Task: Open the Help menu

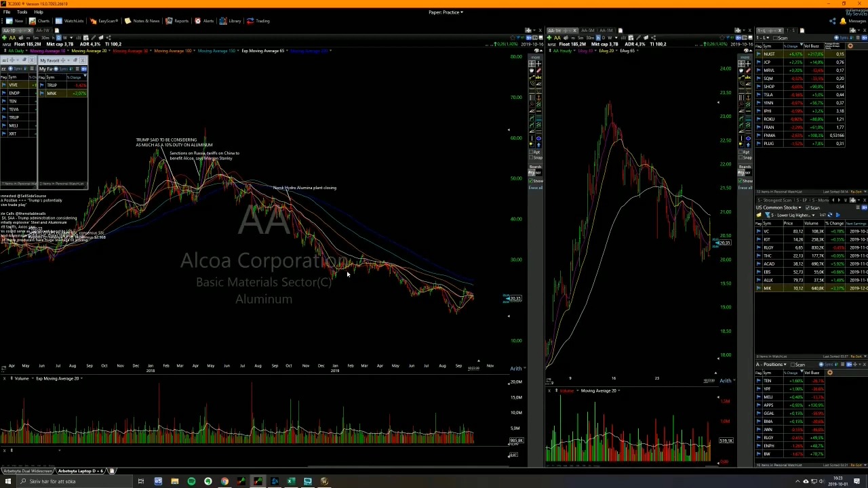Action: tap(39, 12)
